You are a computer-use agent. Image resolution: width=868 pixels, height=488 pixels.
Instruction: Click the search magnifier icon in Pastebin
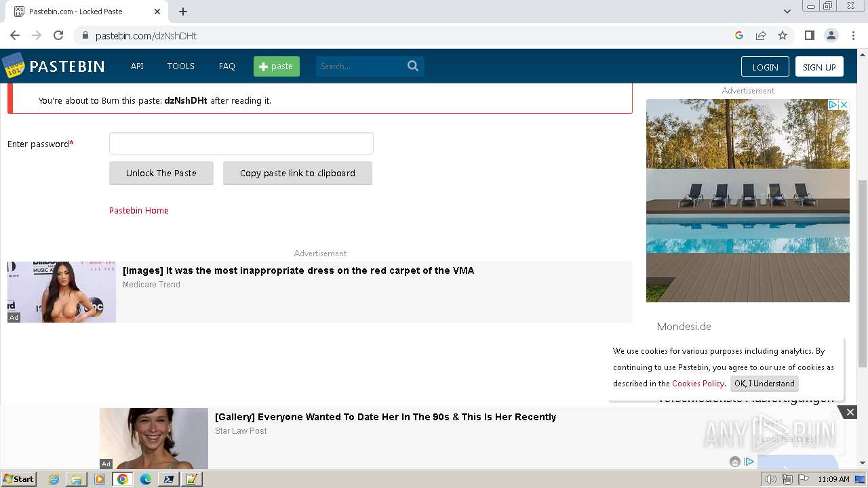[413, 66]
